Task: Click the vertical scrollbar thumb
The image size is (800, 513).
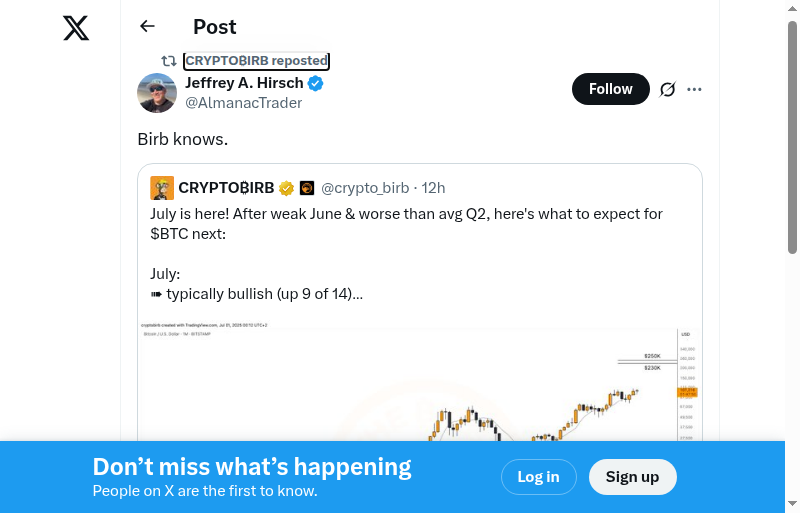Action: (792, 140)
